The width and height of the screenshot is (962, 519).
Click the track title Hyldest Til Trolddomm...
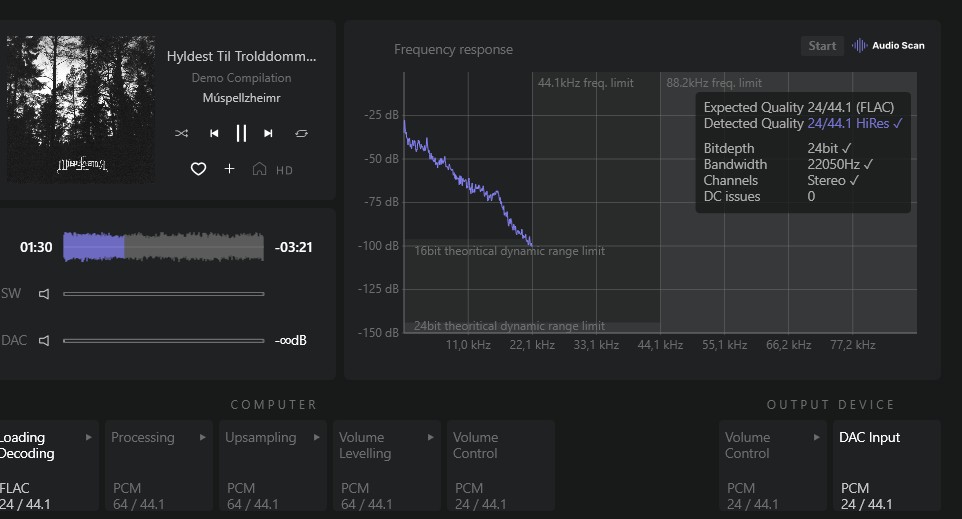click(242, 56)
